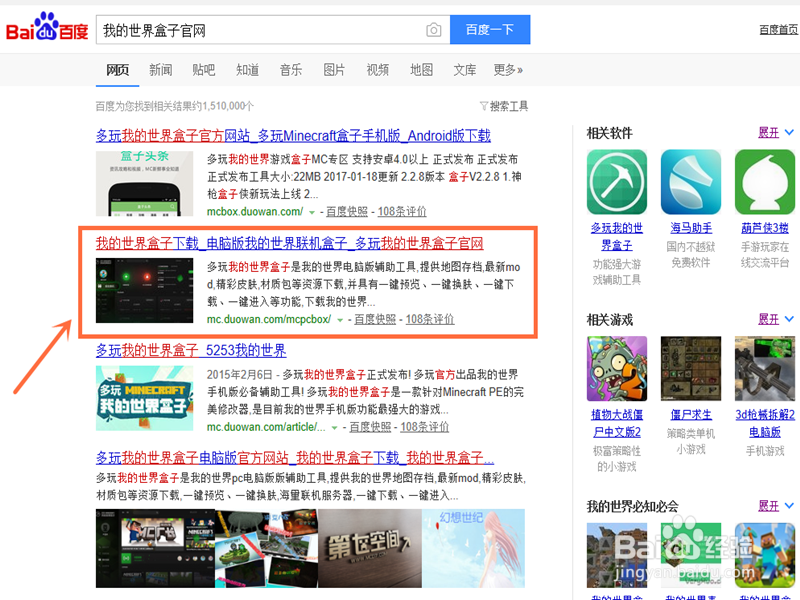This screenshot has width=800, height=600.
Task: Switch to 视频 tab
Action: click(x=378, y=70)
